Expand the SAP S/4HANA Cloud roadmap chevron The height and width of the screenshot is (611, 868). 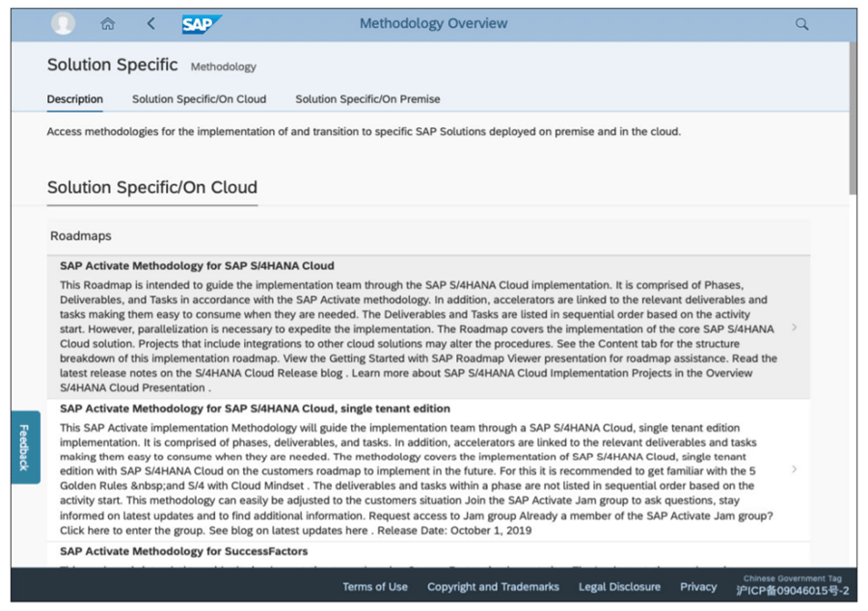point(794,328)
